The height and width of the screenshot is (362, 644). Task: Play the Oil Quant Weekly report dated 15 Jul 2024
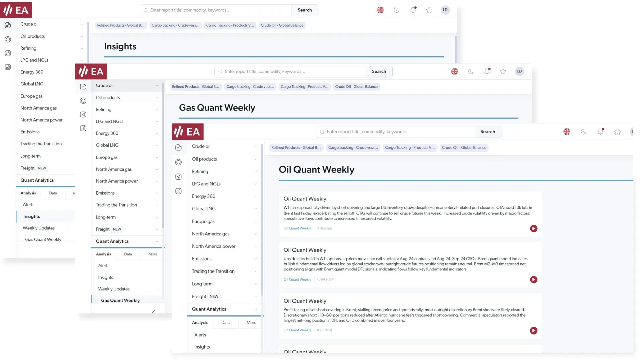pyautogui.click(x=534, y=280)
